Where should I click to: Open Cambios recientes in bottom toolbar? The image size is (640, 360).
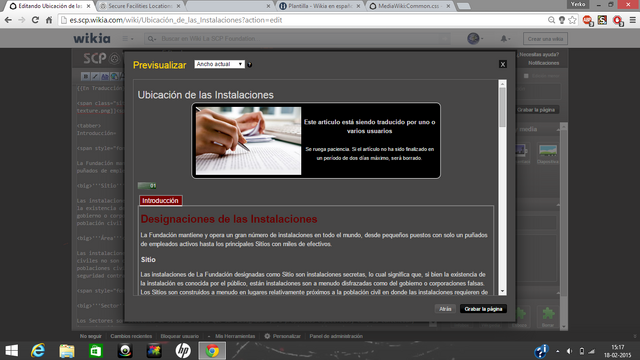coord(131,336)
